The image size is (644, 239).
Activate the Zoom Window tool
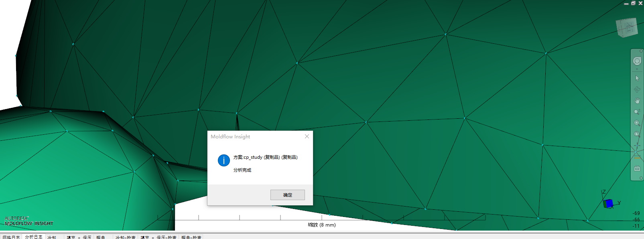pyautogui.click(x=637, y=123)
